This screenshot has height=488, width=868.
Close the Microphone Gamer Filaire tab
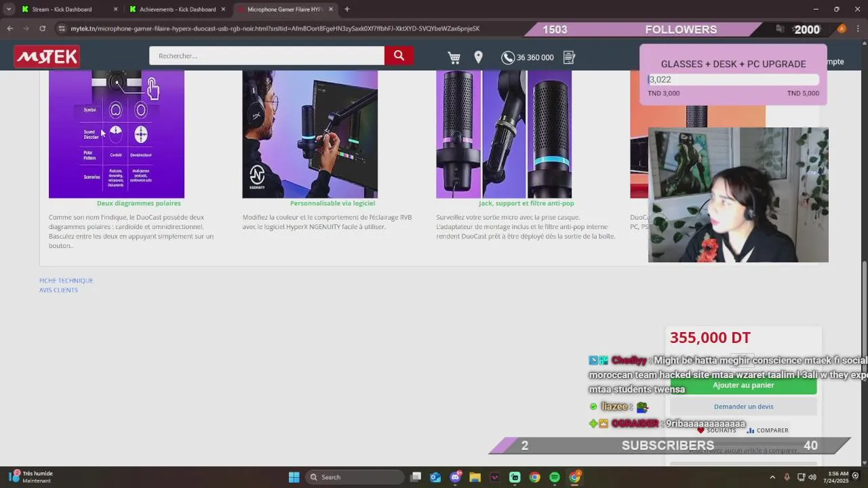pyautogui.click(x=331, y=9)
